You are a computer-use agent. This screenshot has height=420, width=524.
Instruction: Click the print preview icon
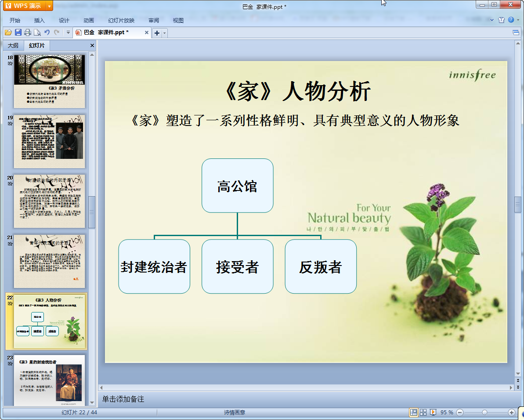(x=37, y=32)
